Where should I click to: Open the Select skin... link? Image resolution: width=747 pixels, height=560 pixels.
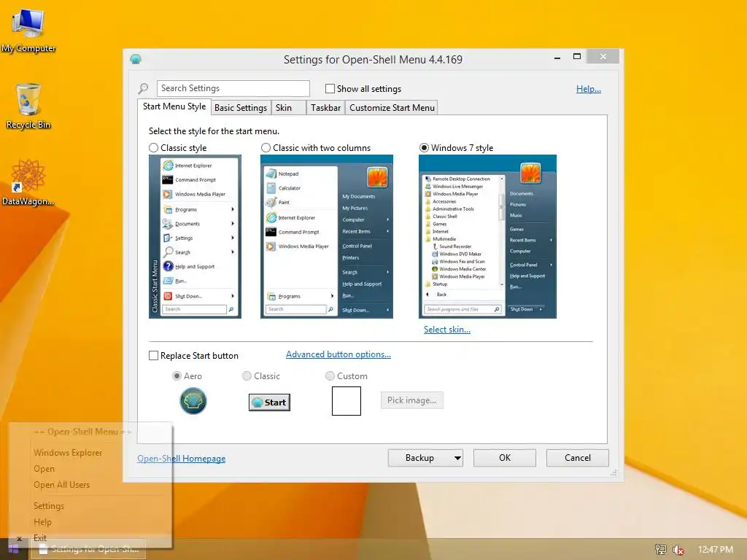pos(447,330)
